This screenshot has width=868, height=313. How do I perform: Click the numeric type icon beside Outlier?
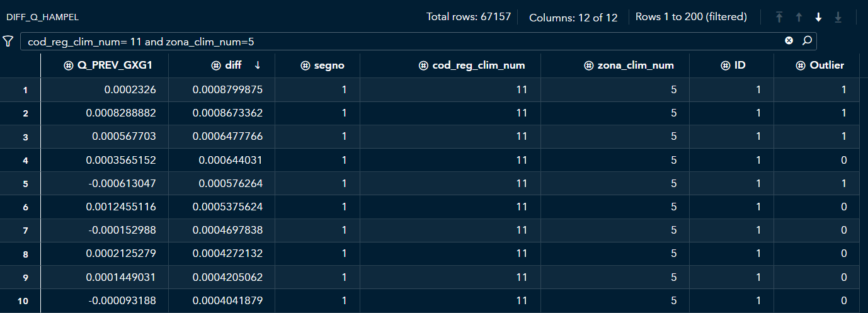801,65
